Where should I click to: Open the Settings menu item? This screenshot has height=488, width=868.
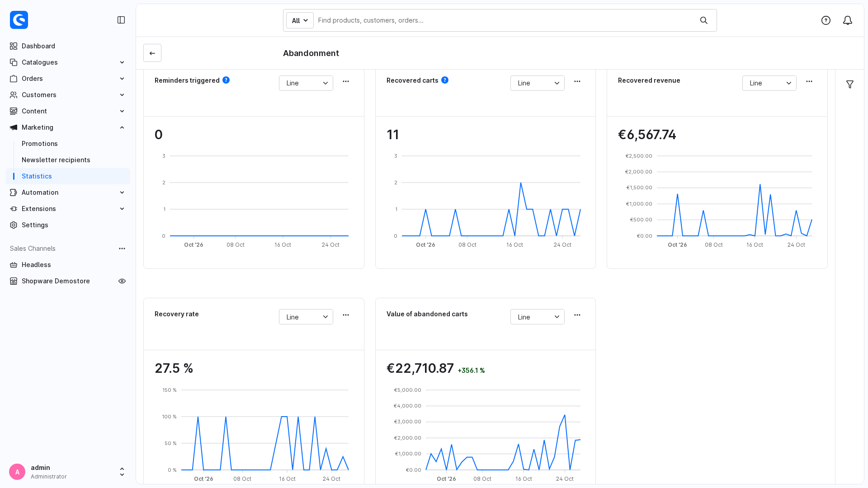(x=68, y=225)
